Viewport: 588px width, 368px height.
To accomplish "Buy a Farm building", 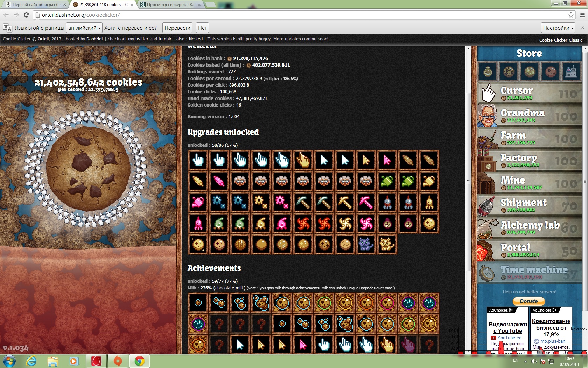I will [x=529, y=138].
